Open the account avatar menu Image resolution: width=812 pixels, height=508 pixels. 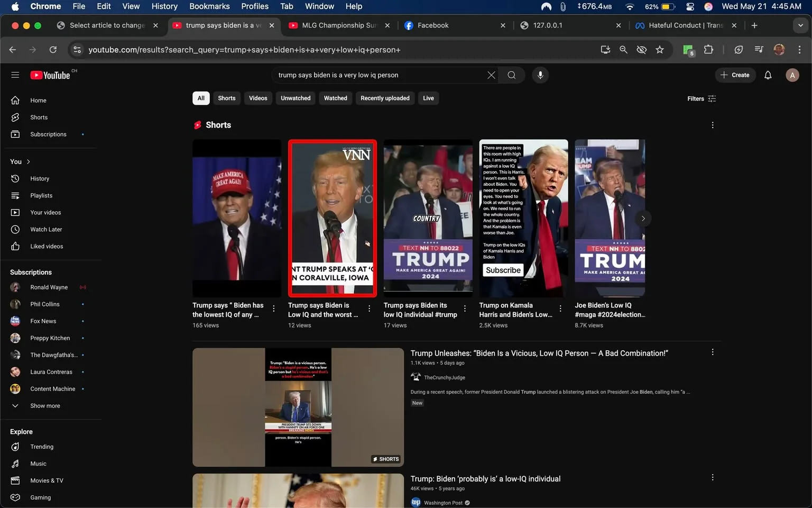[792, 75]
